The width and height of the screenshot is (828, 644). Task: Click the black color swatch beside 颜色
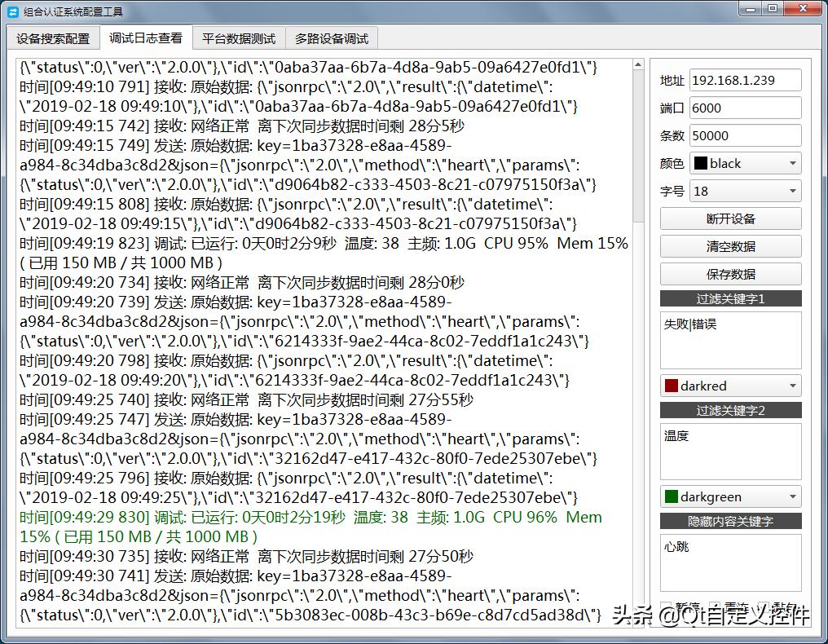click(702, 162)
